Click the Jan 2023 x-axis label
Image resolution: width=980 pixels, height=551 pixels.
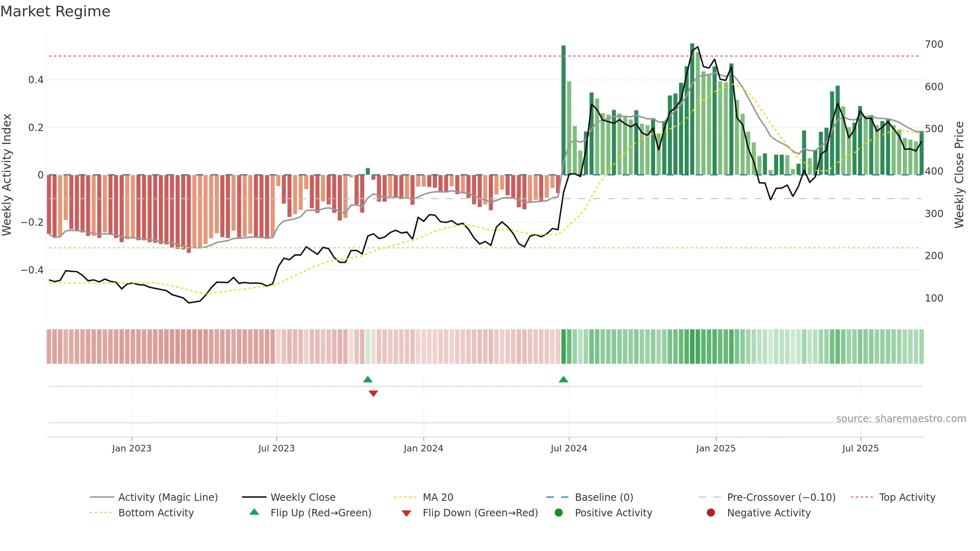pyautogui.click(x=131, y=449)
